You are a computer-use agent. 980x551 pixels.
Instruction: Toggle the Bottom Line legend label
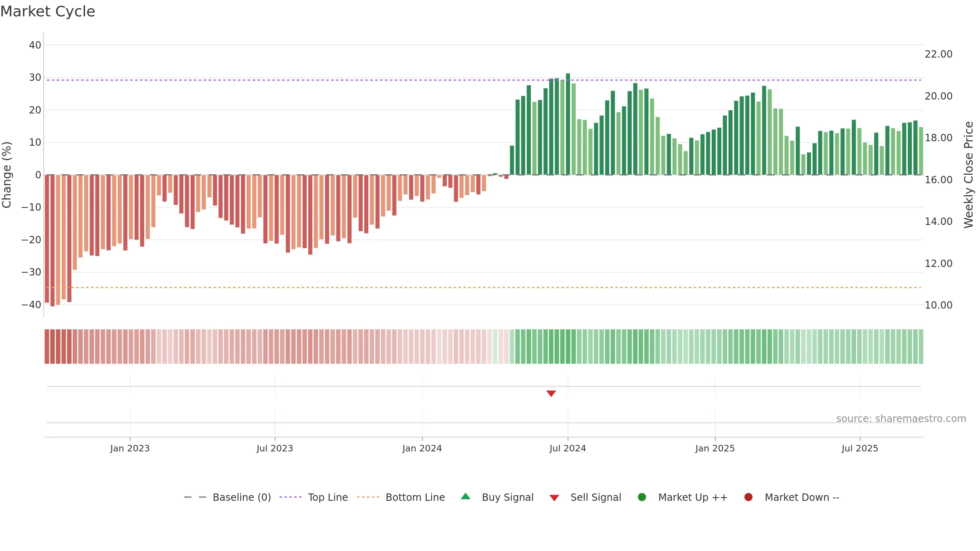click(415, 497)
